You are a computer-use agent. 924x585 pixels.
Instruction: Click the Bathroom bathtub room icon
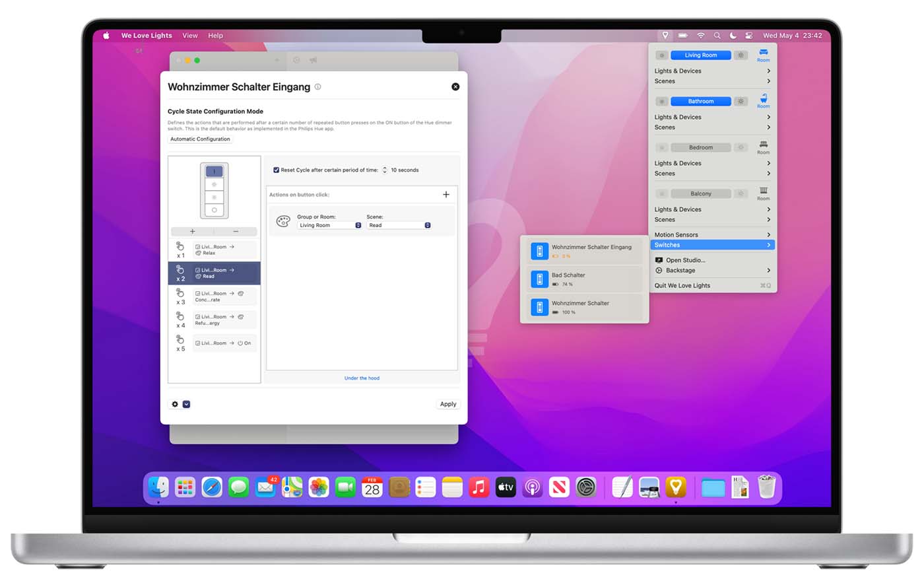click(763, 99)
